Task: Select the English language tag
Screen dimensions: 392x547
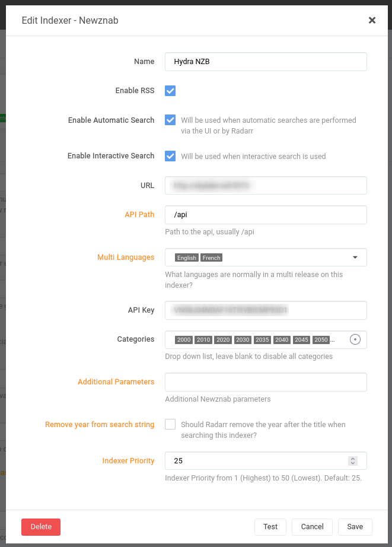Action: point(186,257)
